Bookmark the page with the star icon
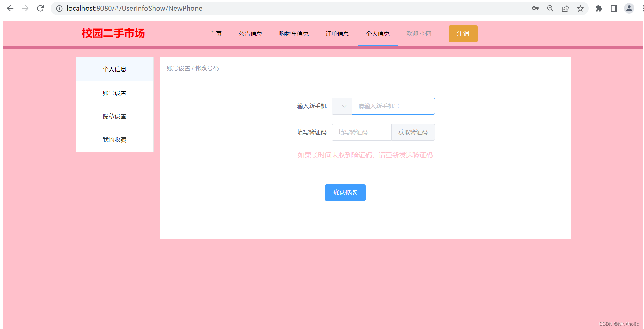This screenshot has height=329, width=644. (580, 8)
